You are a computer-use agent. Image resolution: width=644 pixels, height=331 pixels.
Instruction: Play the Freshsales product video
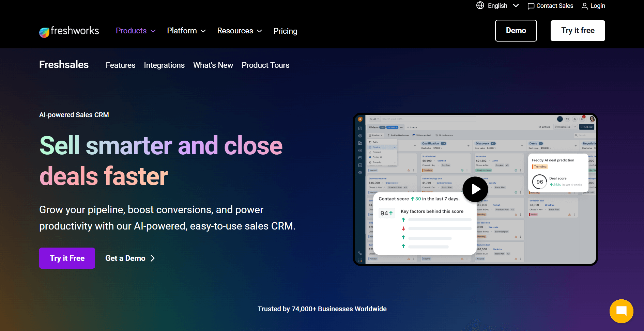pyautogui.click(x=475, y=189)
